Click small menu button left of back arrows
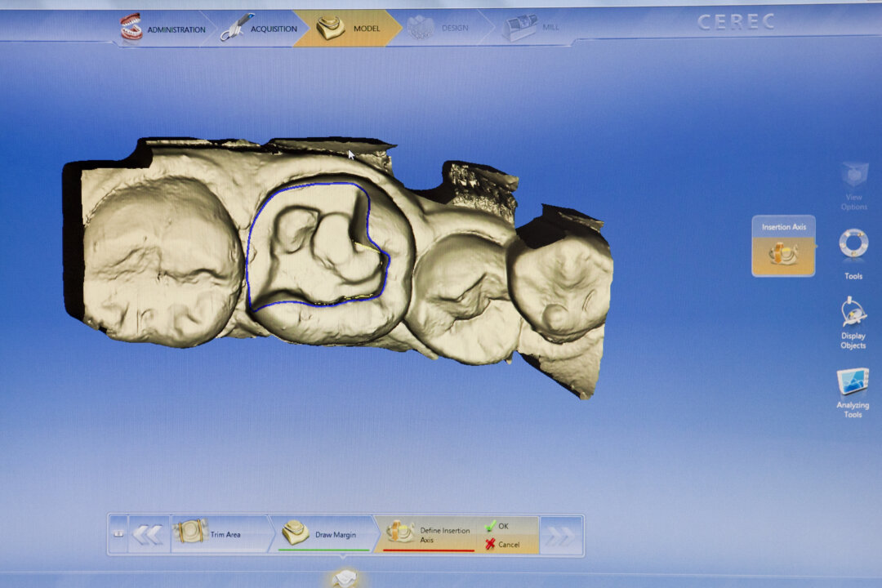 pyautogui.click(x=118, y=534)
